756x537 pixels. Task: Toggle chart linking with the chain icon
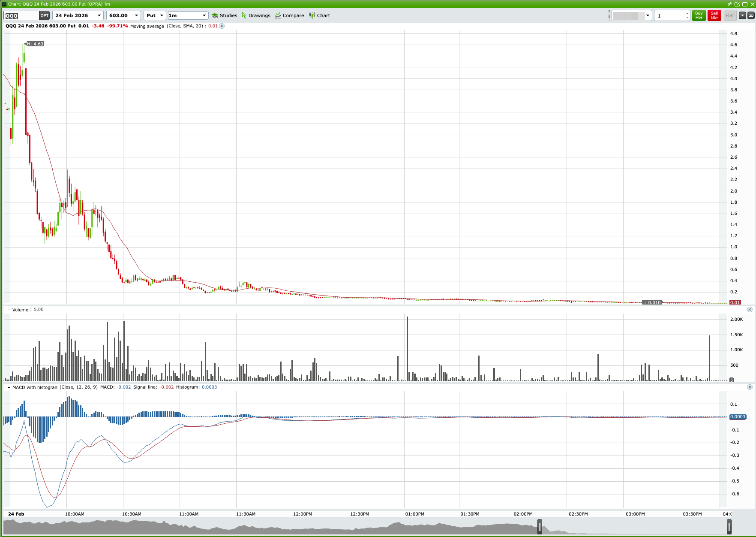[x=751, y=15]
